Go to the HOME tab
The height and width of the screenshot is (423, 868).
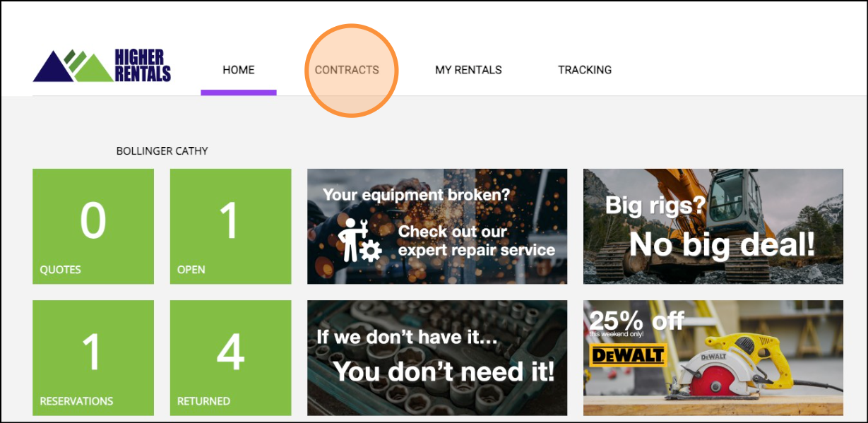pyautogui.click(x=238, y=70)
